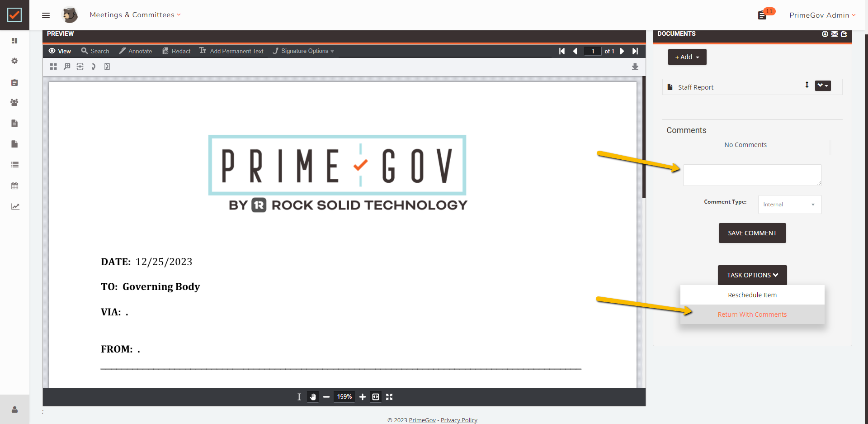This screenshot has width=868, height=424.
Task: Download the previewed document
Action: 635,67
